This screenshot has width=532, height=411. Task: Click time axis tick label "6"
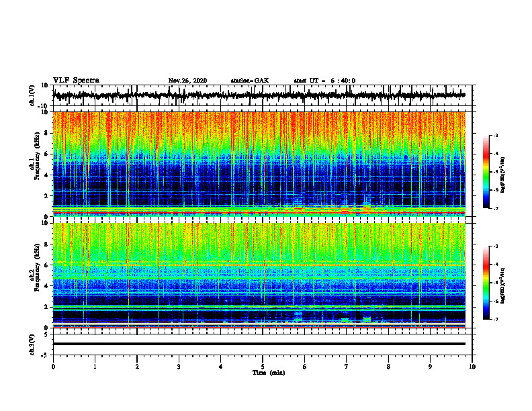(305, 367)
